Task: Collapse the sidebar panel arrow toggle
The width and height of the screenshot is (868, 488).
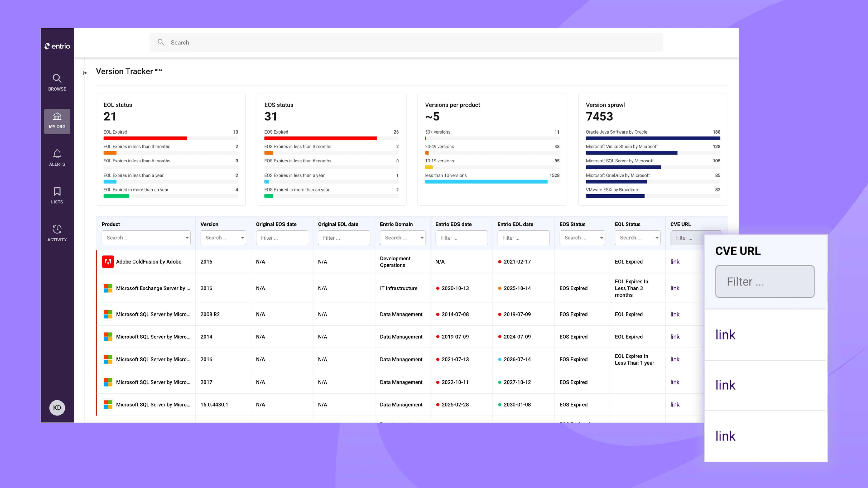Action: (85, 73)
